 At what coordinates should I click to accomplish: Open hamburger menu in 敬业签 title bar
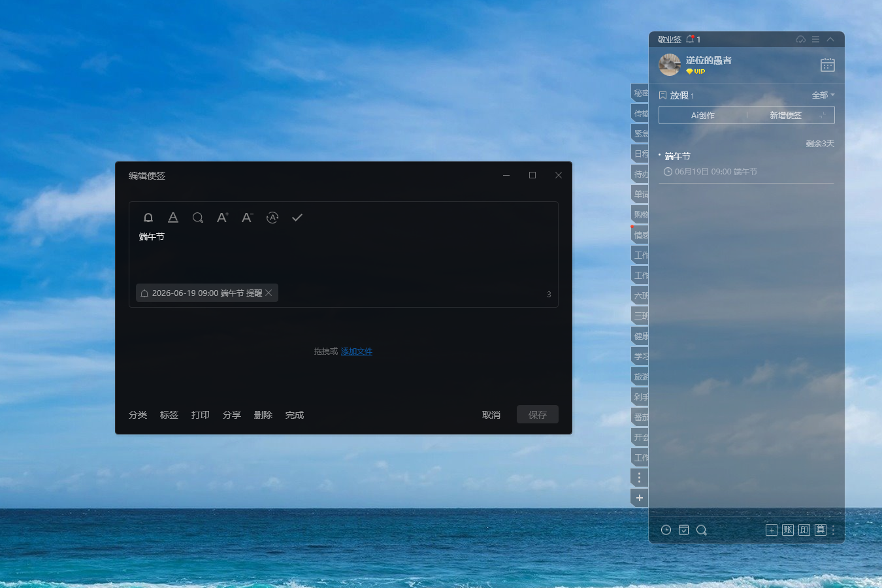815,39
